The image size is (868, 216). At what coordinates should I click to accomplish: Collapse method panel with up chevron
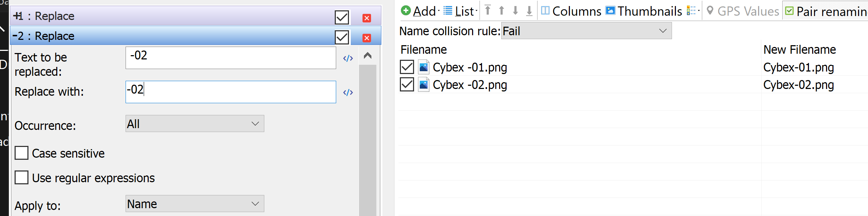pos(367,56)
